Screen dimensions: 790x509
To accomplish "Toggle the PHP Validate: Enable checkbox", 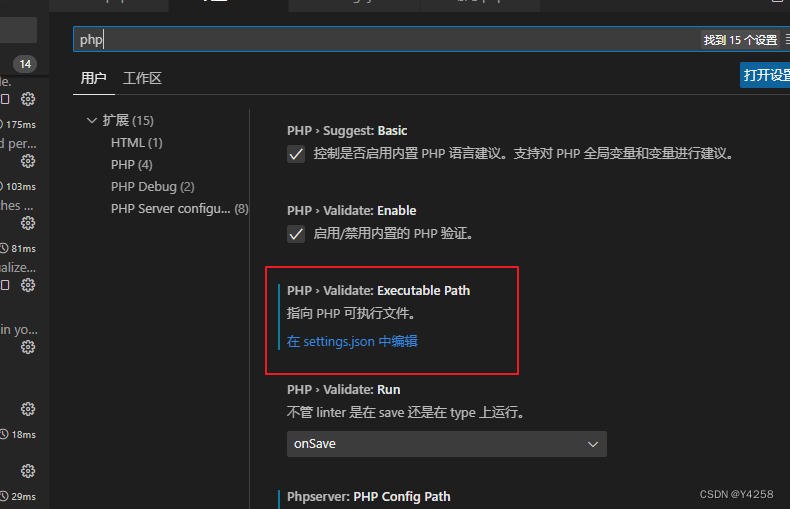I will point(296,234).
